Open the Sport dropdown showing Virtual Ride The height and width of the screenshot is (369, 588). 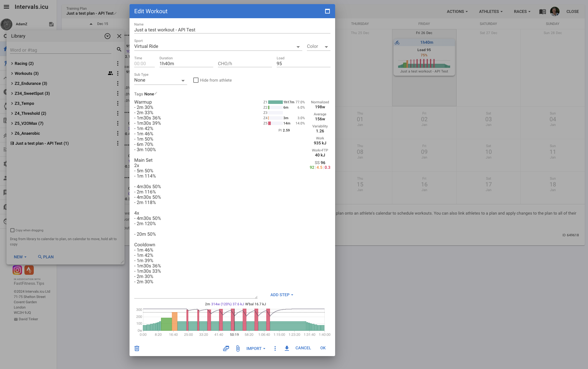coord(217,46)
